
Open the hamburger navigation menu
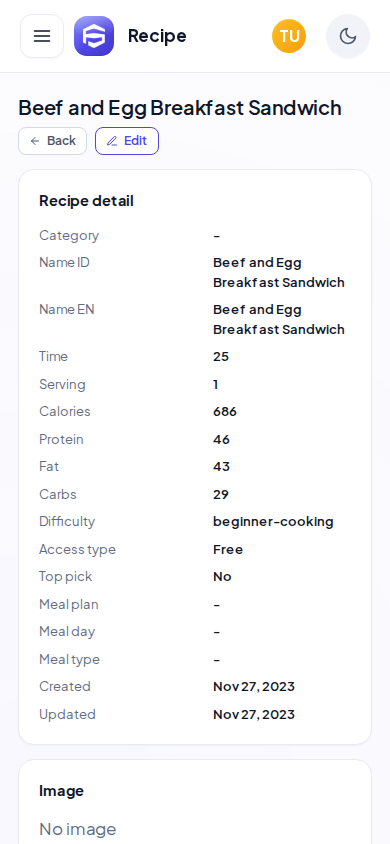coord(42,36)
